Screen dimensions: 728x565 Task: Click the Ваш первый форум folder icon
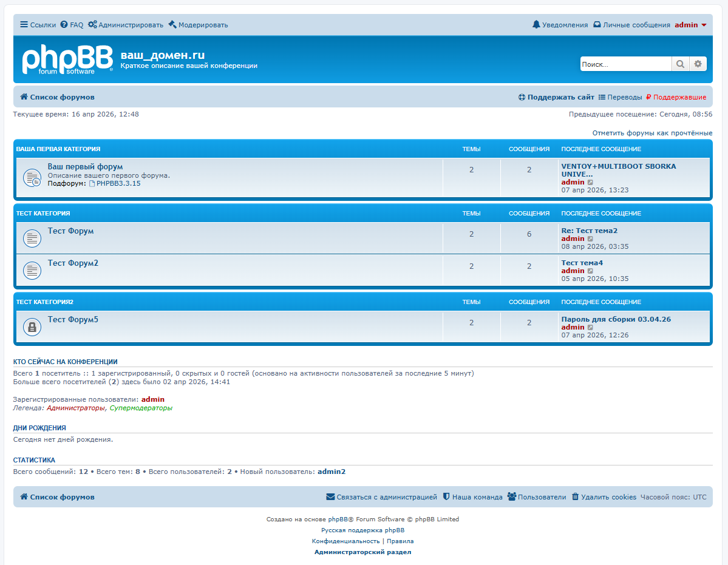click(x=32, y=178)
